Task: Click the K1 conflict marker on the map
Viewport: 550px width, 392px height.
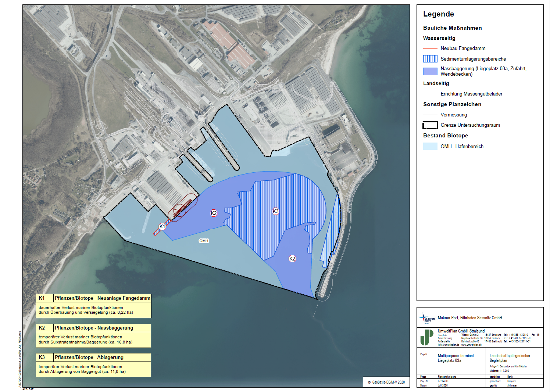Action: click(x=162, y=226)
